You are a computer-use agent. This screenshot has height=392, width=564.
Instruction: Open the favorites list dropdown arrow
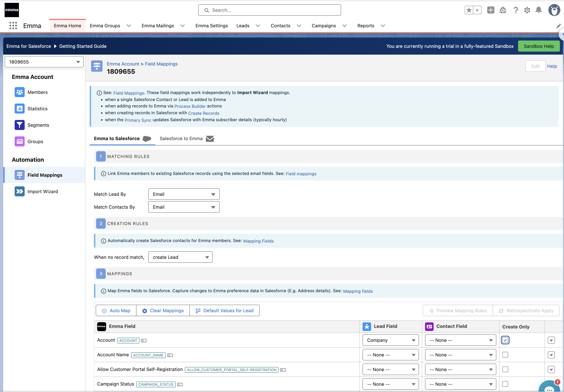477,10
